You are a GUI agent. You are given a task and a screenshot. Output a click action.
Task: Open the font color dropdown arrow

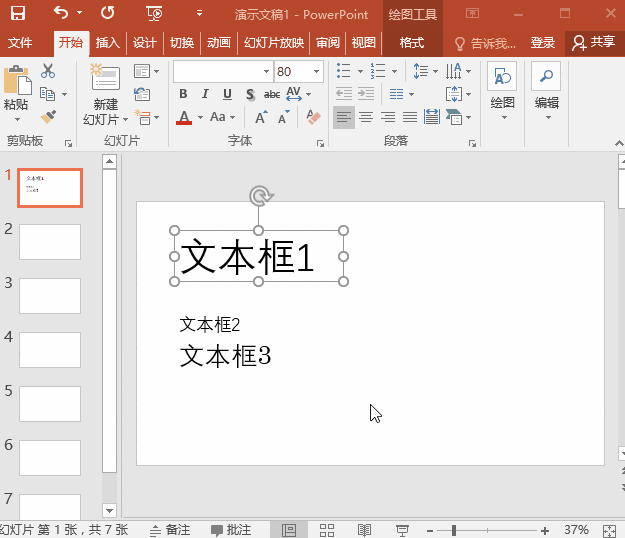(200, 118)
